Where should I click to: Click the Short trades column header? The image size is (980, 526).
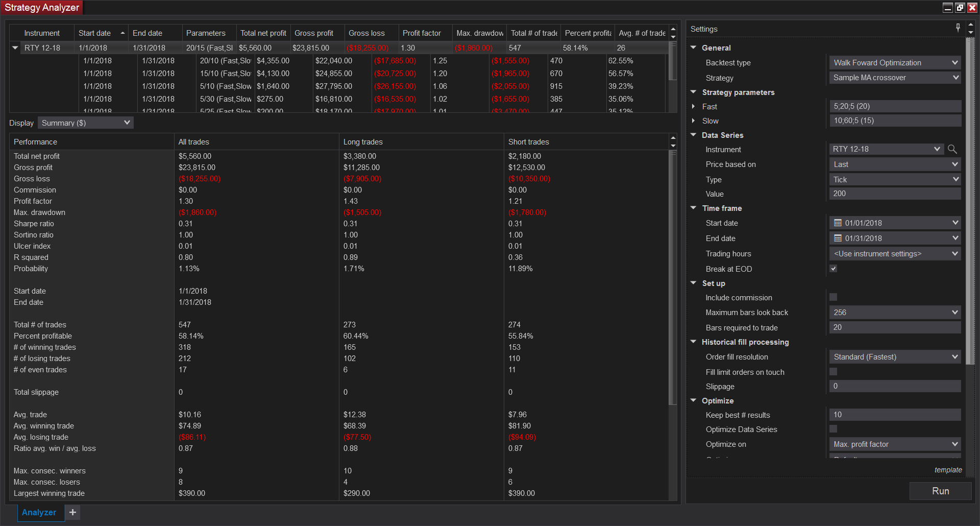(x=586, y=142)
